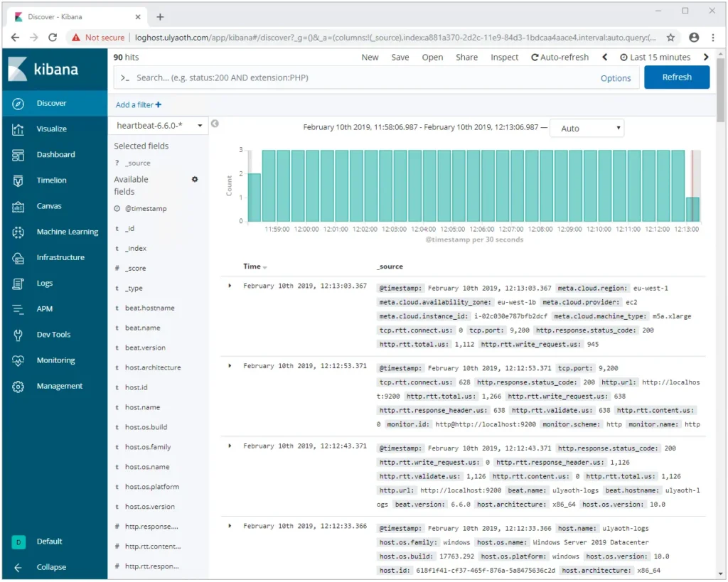Open the Management gear icon
This screenshot has height=582, width=728.
coord(19,387)
